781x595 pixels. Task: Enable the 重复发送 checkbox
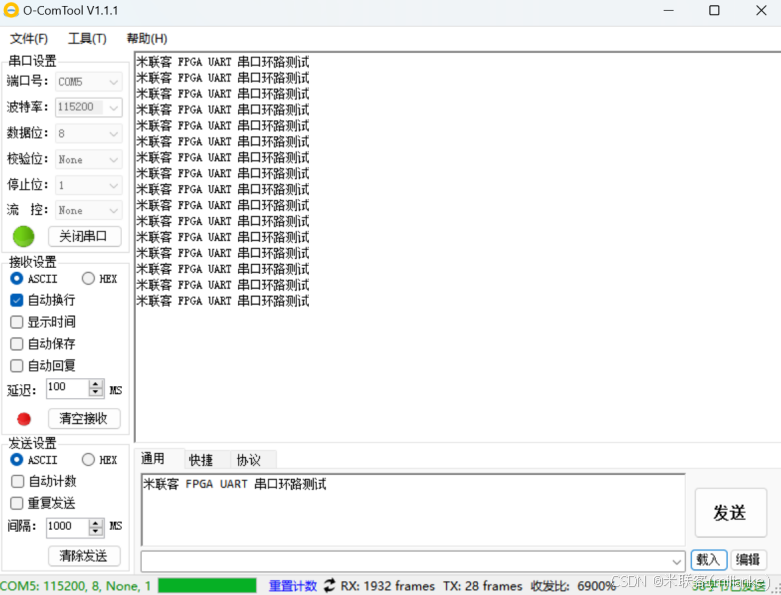tap(16, 503)
